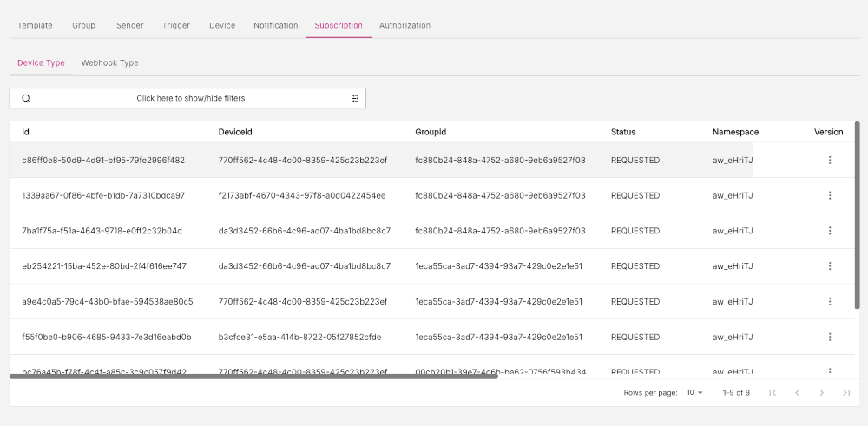
Task: Select the Subscription tab
Action: click(x=339, y=25)
